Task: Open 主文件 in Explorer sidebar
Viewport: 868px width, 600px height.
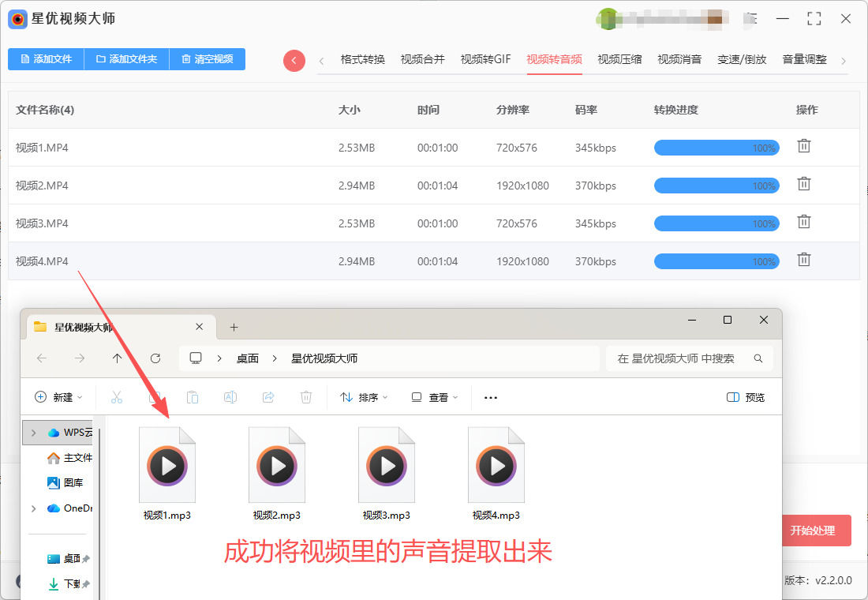Action: 69,458
